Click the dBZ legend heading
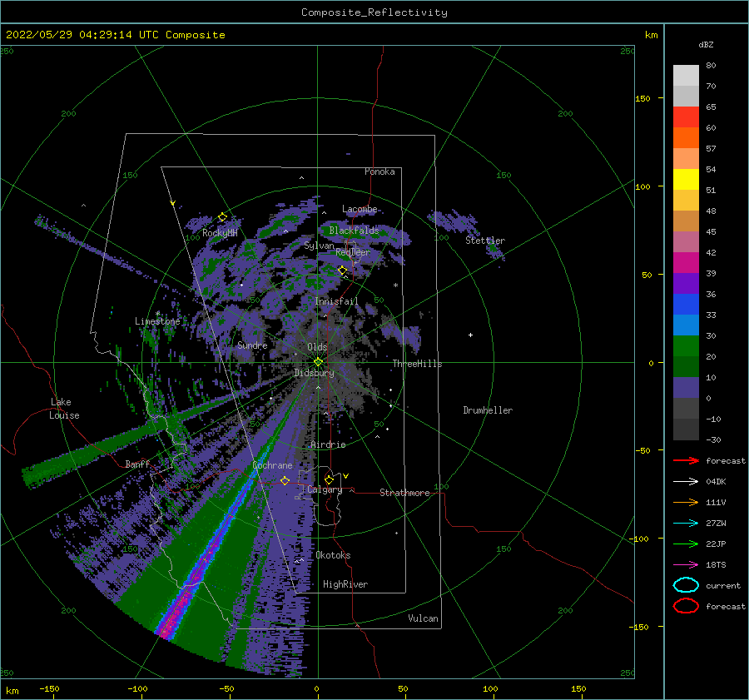This screenshot has width=749, height=700. [x=706, y=44]
